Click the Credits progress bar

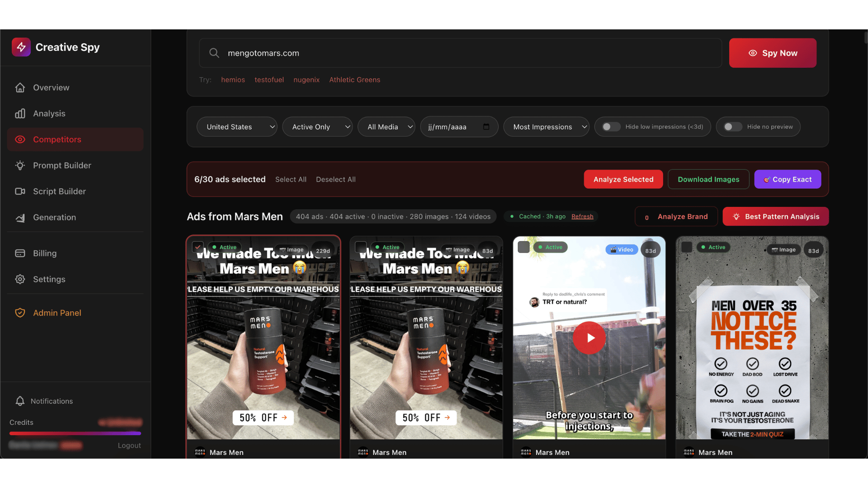pos(75,433)
